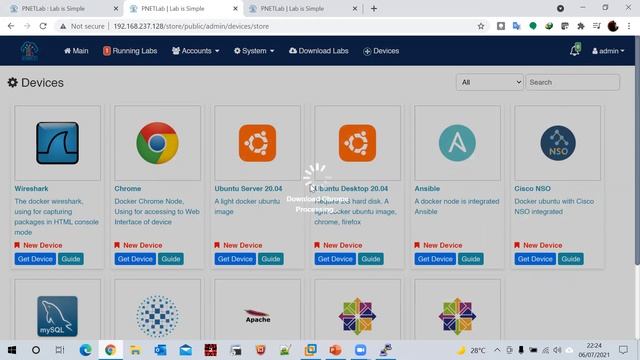
Task: Open the Guide for Chrome
Action: click(171, 259)
